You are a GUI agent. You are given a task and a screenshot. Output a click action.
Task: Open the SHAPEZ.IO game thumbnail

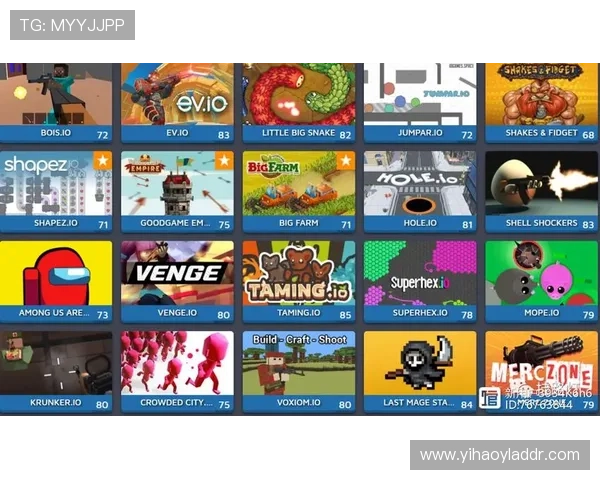[56, 183]
